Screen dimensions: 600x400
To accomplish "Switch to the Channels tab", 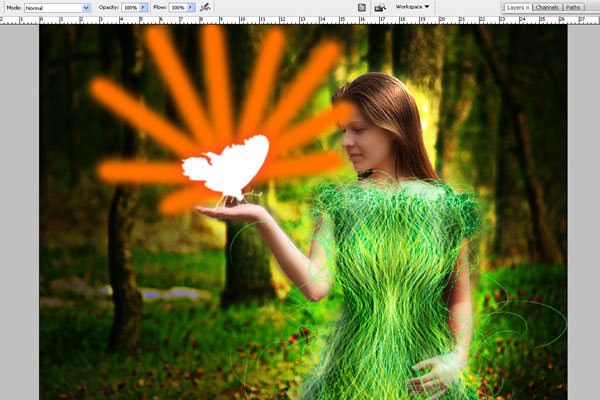I will pos(546,7).
